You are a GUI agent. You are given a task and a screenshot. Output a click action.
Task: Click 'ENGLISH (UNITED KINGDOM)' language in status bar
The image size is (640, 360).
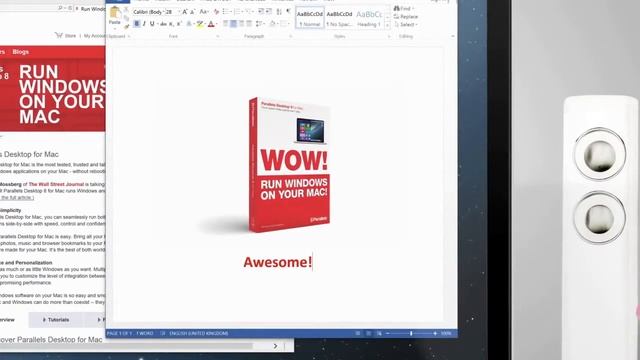coord(199,333)
